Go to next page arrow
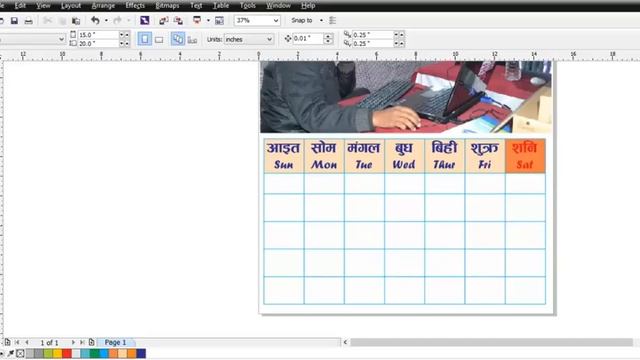Image resolution: width=640 pixels, height=360 pixels. click(x=73, y=342)
